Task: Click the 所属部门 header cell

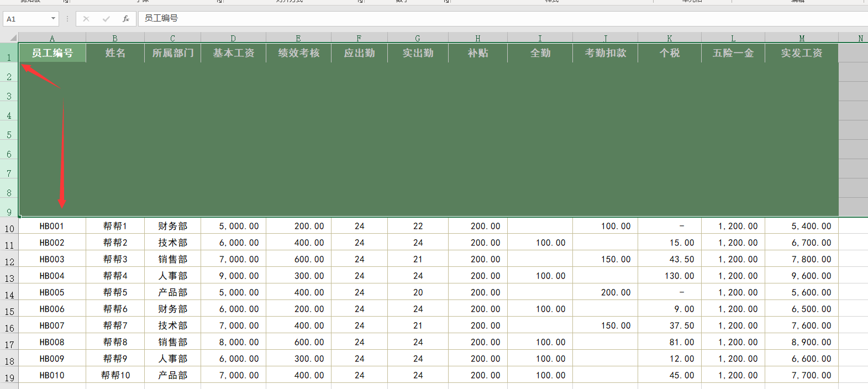Action: tap(173, 53)
